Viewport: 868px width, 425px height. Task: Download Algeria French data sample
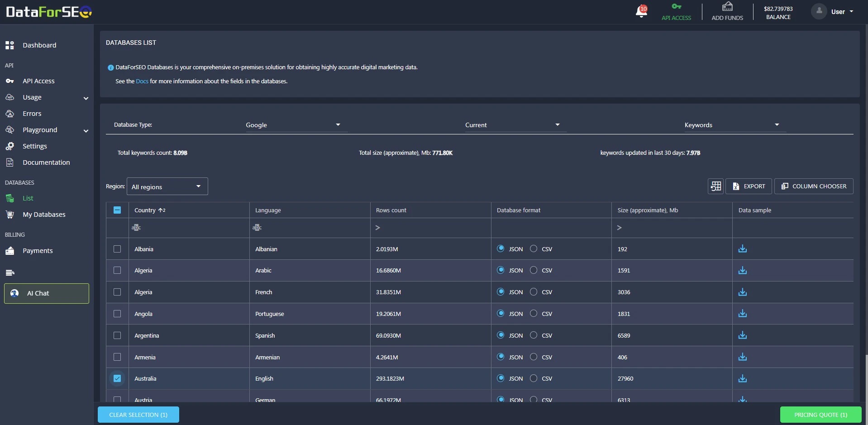point(743,292)
